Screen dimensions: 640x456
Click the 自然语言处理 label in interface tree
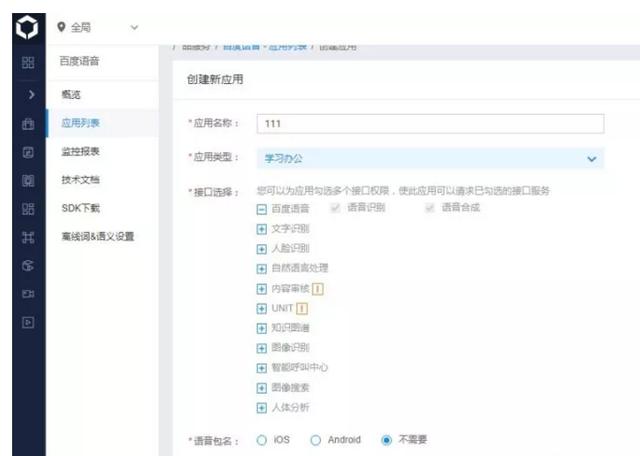click(x=300, y=268)
